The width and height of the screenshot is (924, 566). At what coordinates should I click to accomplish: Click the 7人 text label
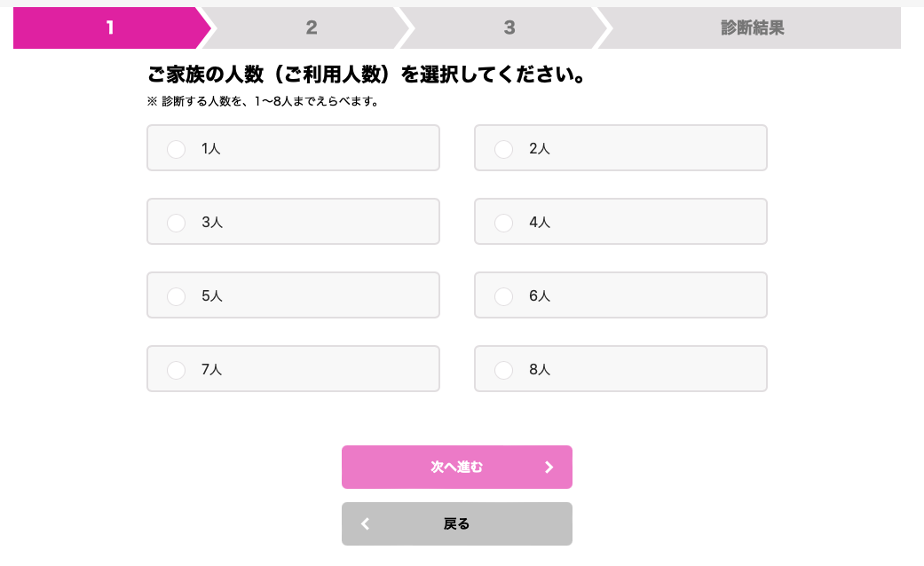pos(212,370)
